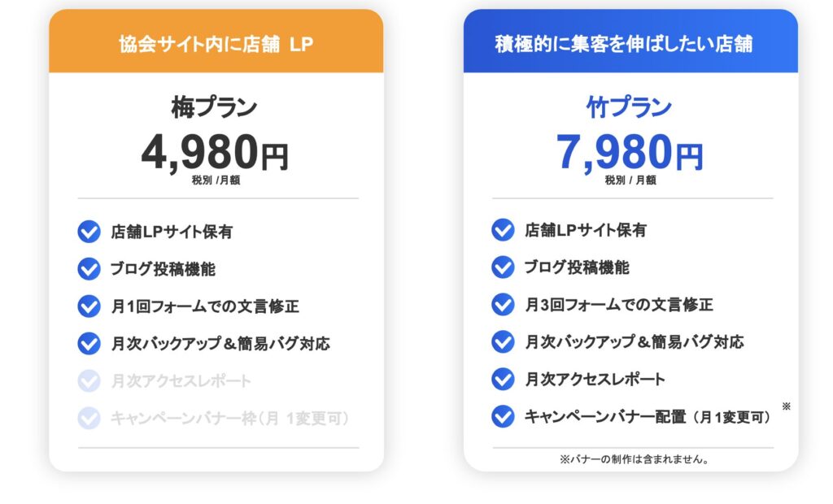Click the faded キャンペーンバナー枠 checkmark

pos(89,419)
